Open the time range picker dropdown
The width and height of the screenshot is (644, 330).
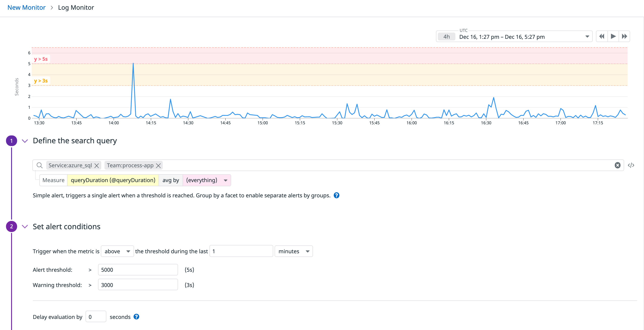(x=587, y=37)
